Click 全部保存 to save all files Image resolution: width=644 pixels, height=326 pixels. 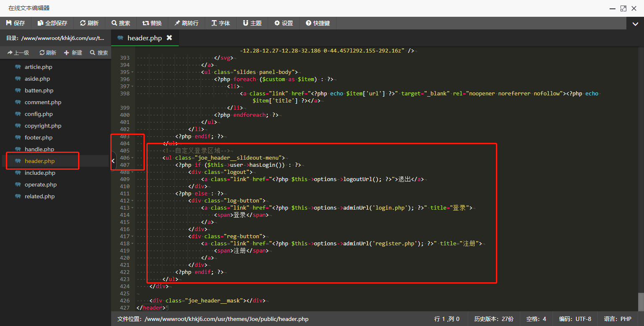coord(52,23)
